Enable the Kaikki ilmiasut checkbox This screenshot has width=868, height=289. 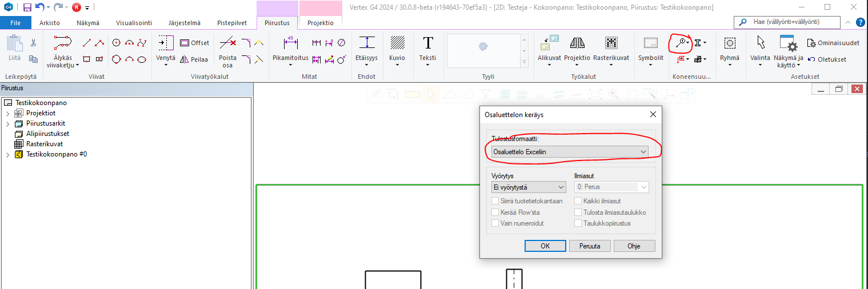(579, 201)
